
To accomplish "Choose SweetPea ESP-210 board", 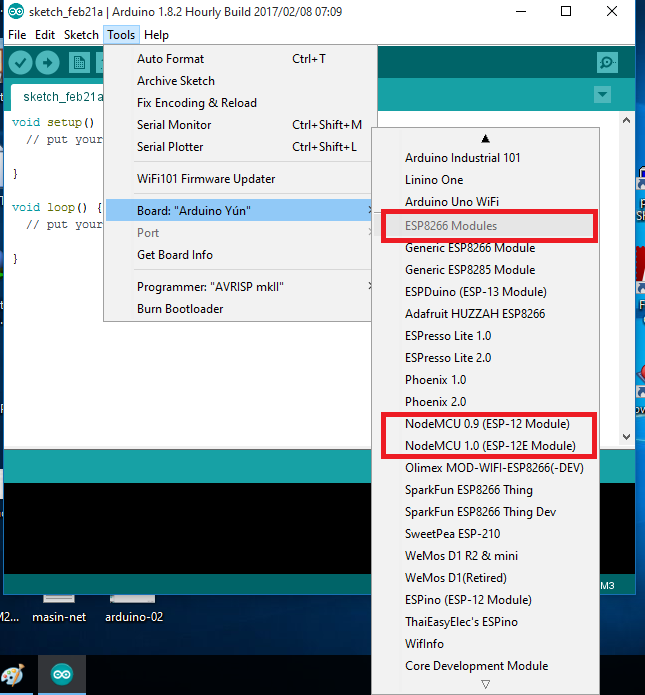I will pos(485,534).
